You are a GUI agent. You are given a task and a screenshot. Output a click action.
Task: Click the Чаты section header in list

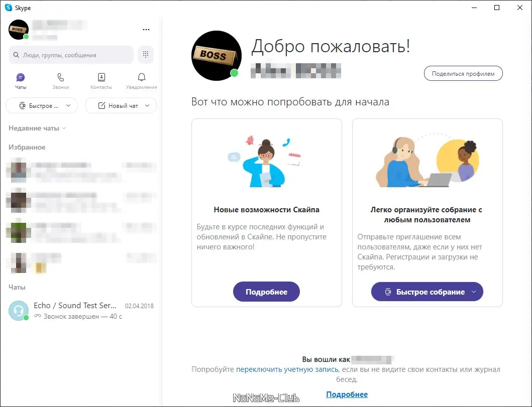[17, 287]
